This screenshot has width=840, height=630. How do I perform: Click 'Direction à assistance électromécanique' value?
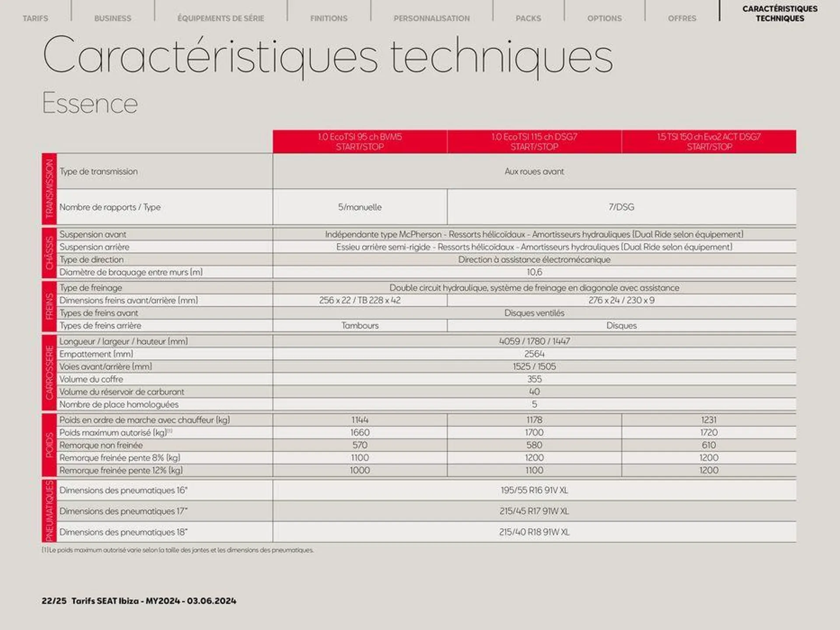click(x=534, y=260)
